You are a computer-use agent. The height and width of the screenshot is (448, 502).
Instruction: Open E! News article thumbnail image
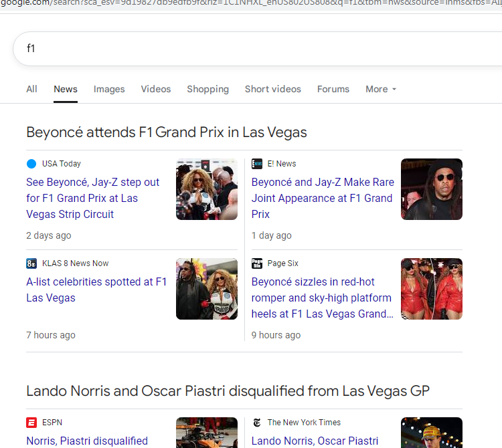[432, 189]
